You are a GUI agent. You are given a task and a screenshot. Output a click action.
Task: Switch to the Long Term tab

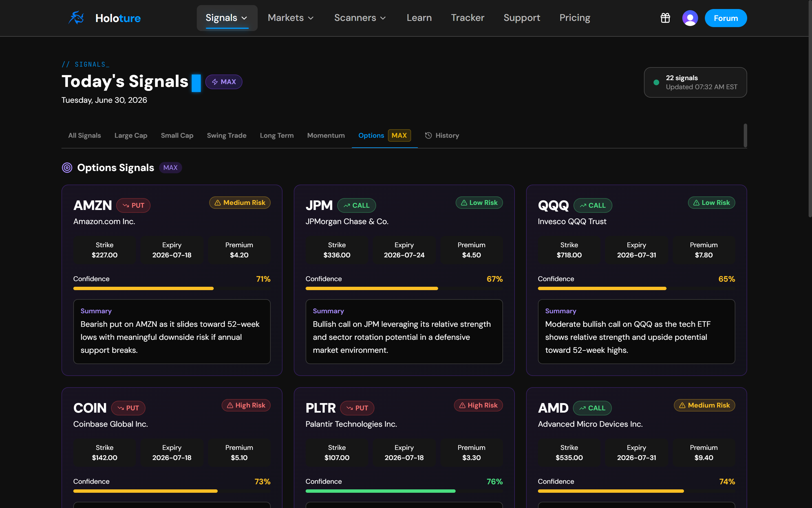[277, 135]
